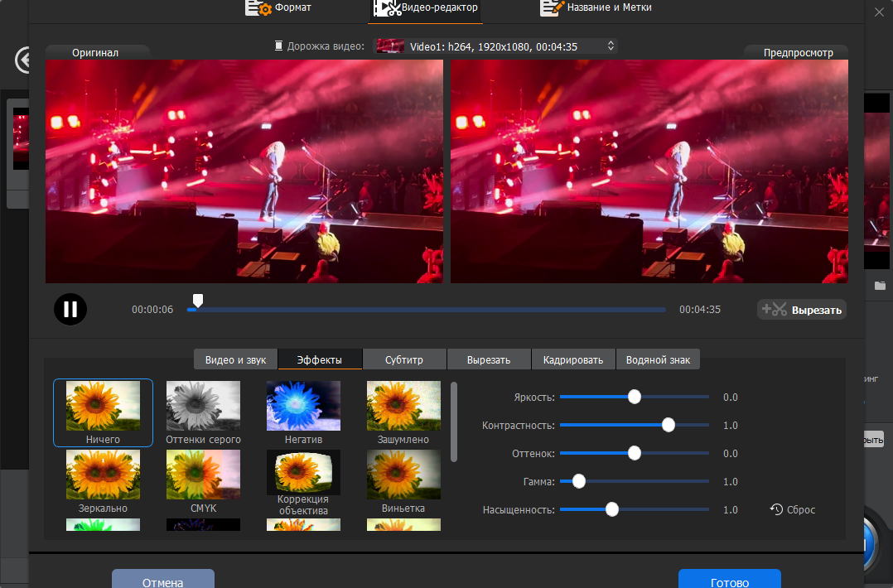Adjust the Оттенок slider

635,453
